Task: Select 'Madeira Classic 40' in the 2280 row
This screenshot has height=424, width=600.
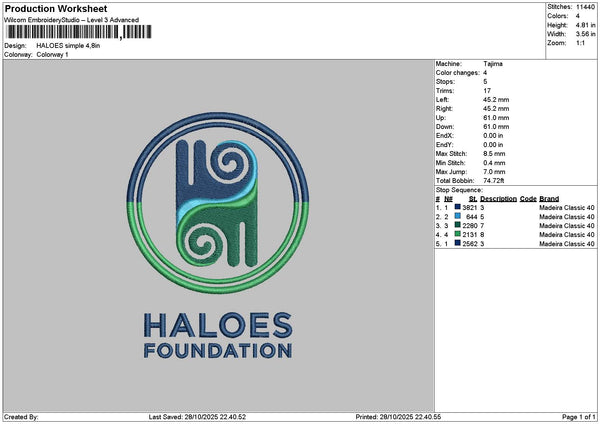Action: (x=567, y=226)
